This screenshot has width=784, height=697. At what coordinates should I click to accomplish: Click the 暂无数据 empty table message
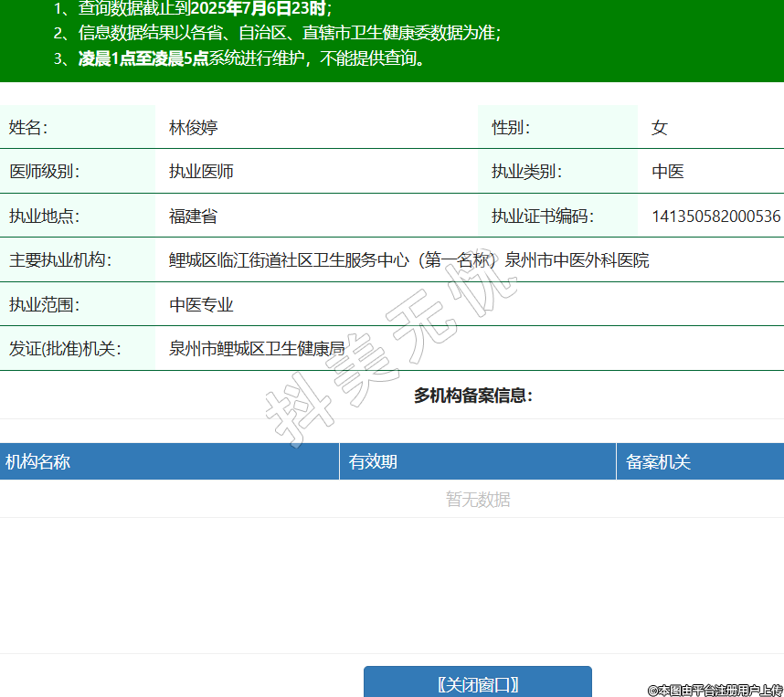point(477,500)
